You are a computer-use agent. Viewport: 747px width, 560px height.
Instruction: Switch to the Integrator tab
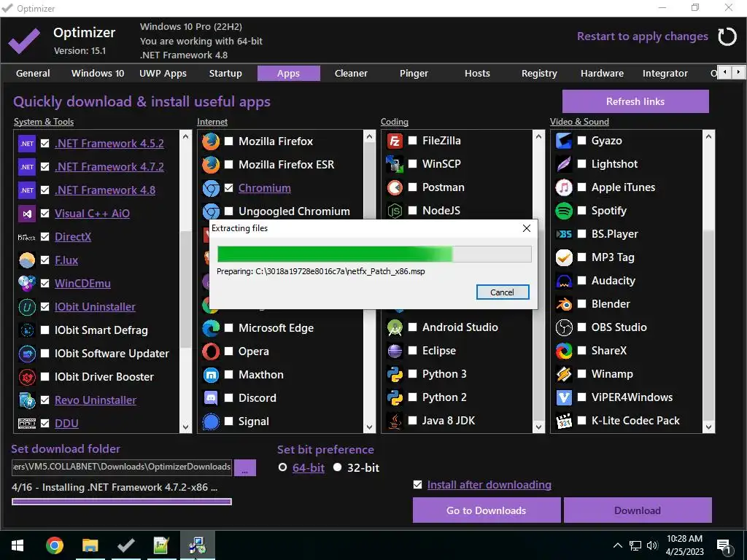pos(665,74)
